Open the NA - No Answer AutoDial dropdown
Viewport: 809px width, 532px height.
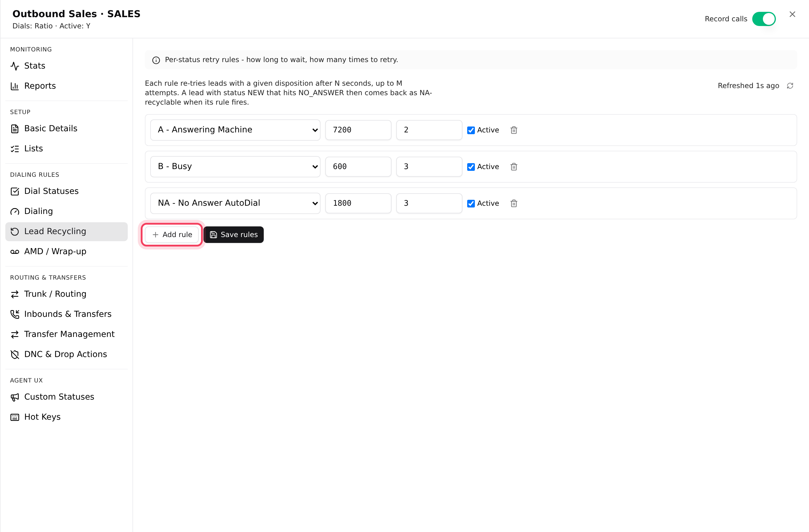235,203
